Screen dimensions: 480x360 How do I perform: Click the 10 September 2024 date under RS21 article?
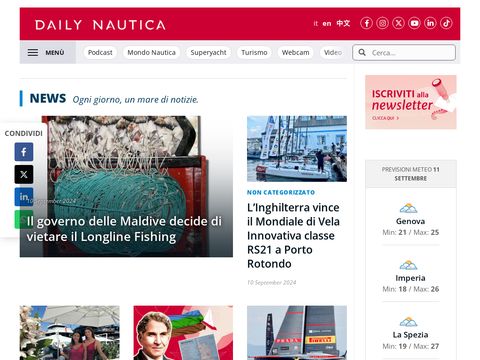click(x=272, y=282)
